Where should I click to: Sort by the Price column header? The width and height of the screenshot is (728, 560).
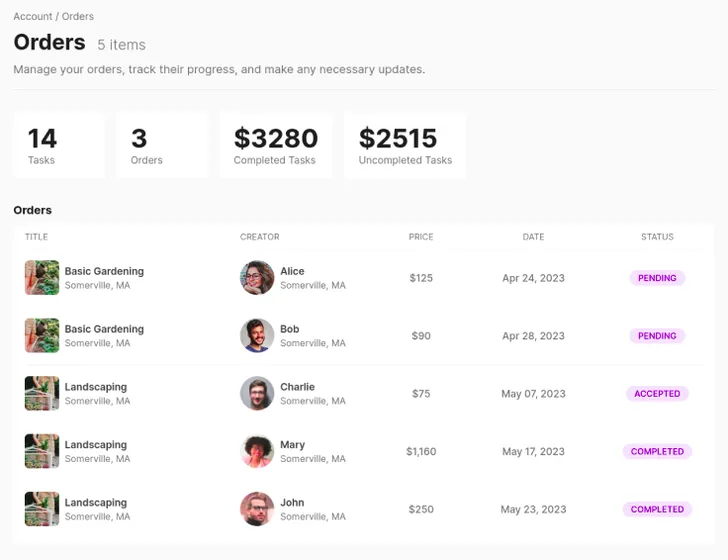tap(421, 237)
